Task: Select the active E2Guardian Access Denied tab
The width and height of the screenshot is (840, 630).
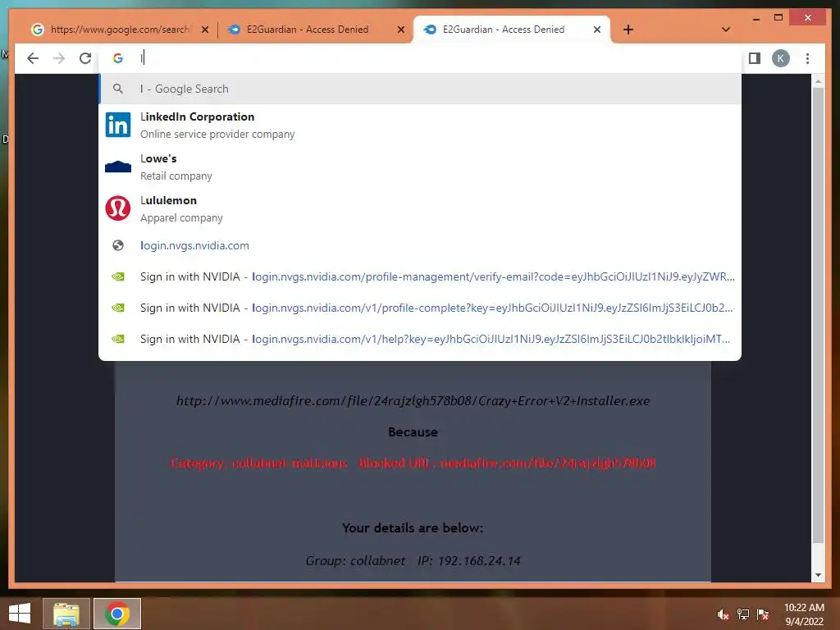Action: tap(504, 30)
